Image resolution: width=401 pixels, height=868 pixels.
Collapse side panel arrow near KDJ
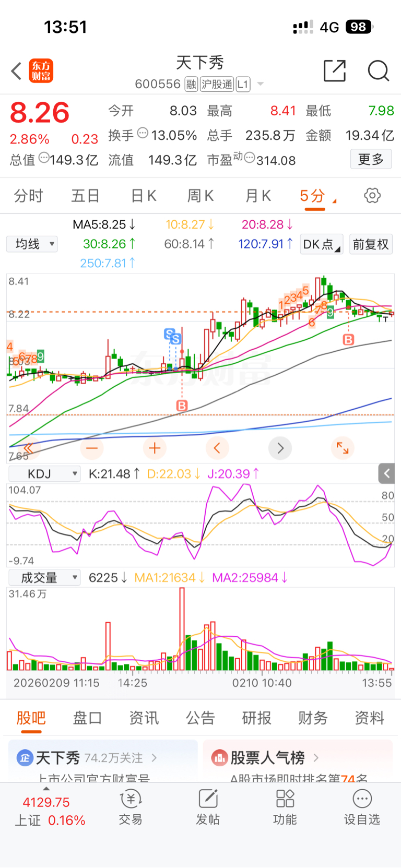pos(386,473)
